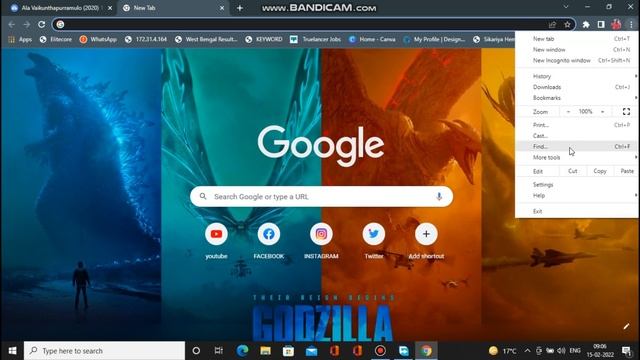Viewport: 640px width, 360px height.
Task: Bookmark this tab with the star icon
Action: (567, 24)
